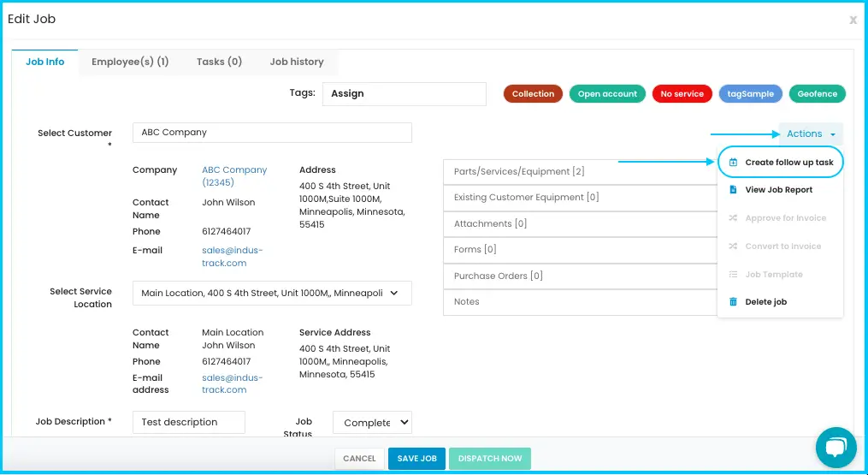Choose Create follow up task from menu
868x475 pixels.
coord(781,163)
